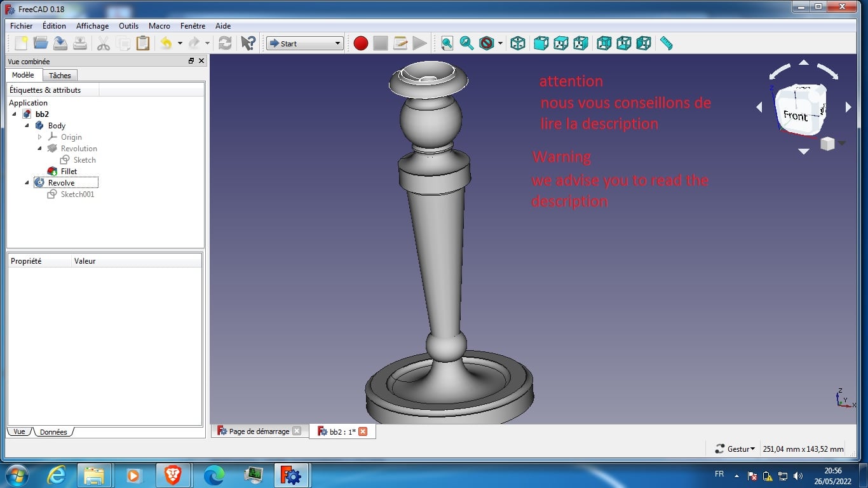Open the Outils menu
The height and width of the screenshot is (488, 868).
[x=128, y=26]
